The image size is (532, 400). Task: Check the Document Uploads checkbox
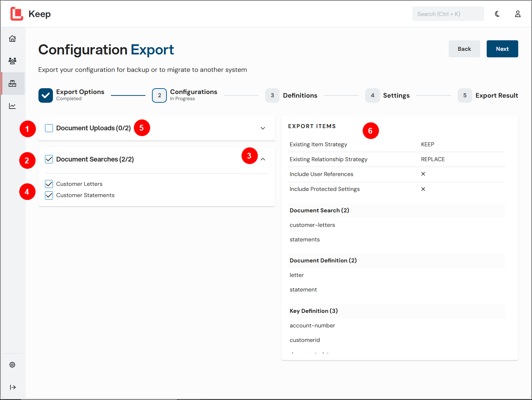[x=49, y=128]
